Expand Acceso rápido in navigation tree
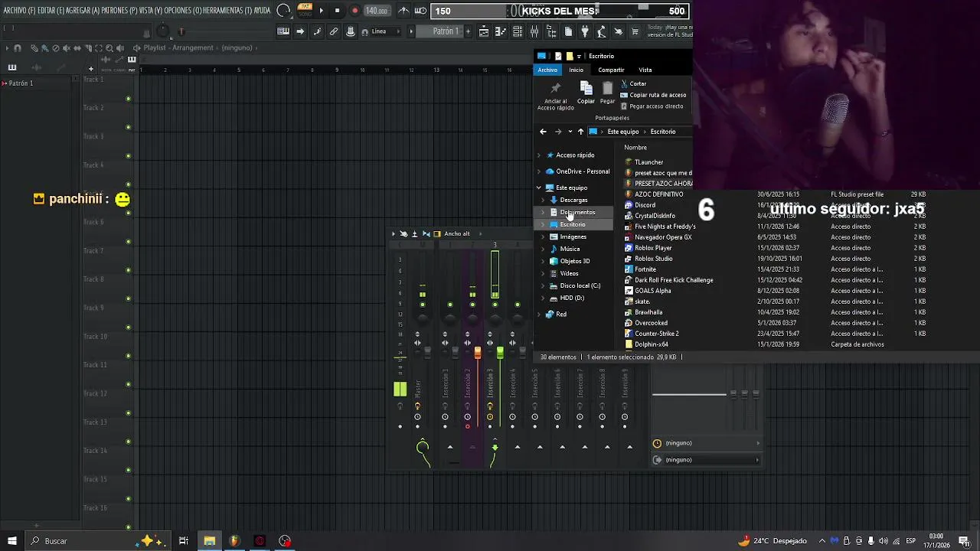This screenshot has width=980, height=551. click(x=539, y=155)
